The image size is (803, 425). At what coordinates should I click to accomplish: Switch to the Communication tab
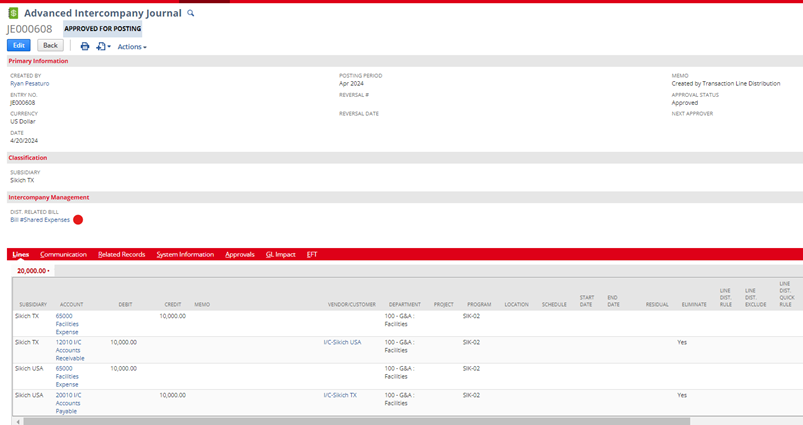click(x=63, y=254)
